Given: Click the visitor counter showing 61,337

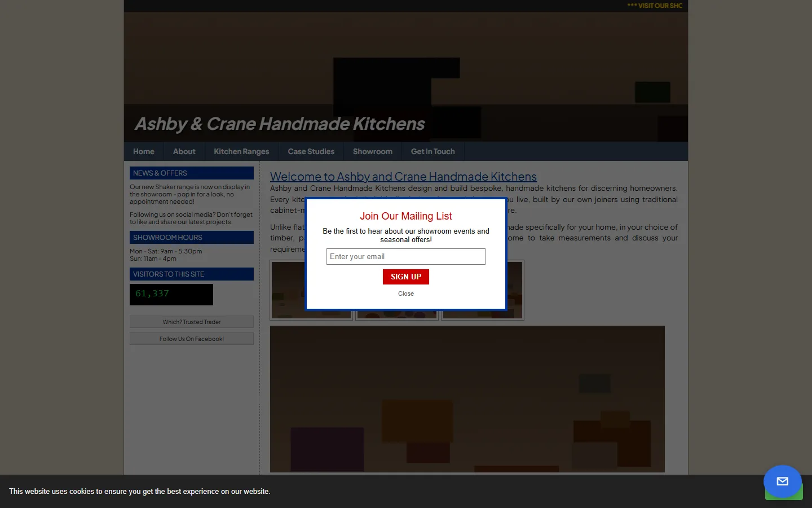Looking at the screenshot, I should click(x=171, y=295).
